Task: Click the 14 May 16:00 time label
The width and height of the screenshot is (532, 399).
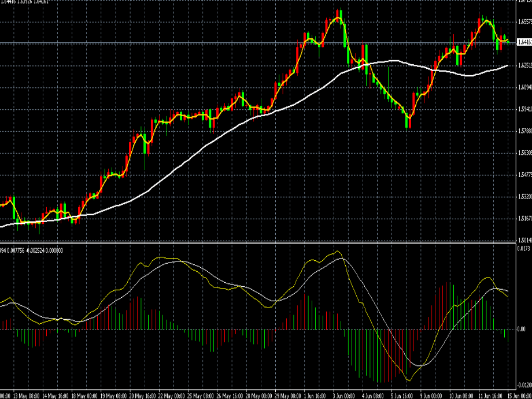Action: 56,396
